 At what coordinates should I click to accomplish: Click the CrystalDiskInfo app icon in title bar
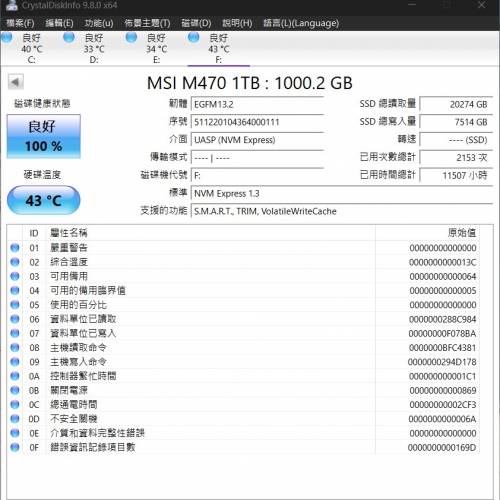11,5
